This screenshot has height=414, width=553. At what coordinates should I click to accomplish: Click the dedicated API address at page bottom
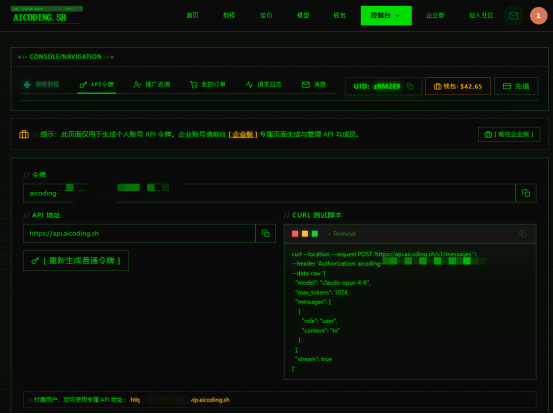click(x=180, y=400)
